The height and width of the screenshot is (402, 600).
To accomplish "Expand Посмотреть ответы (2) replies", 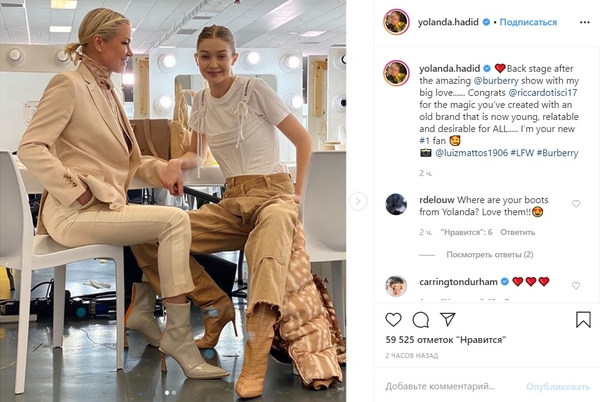I will coord(490,254).
